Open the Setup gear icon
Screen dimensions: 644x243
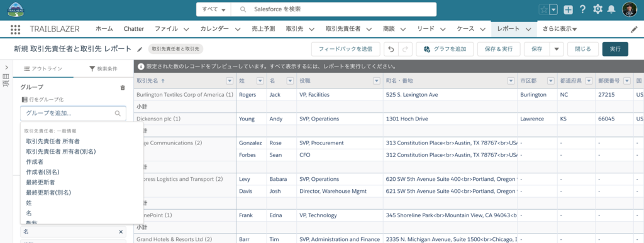597,9
